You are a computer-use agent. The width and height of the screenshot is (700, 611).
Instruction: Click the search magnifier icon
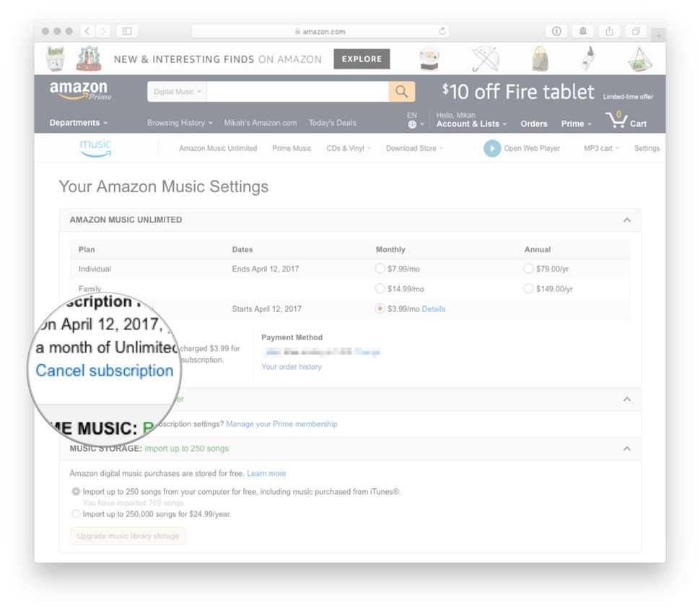coord(401,92)
